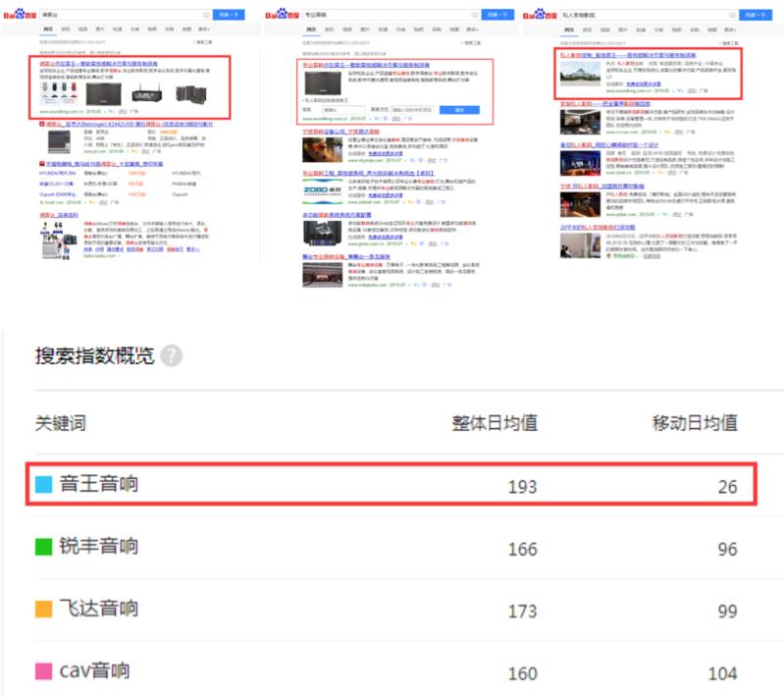
Task: Click the 百度一下 button on the 私人家庭影院 page
Action: coord(756,15)
